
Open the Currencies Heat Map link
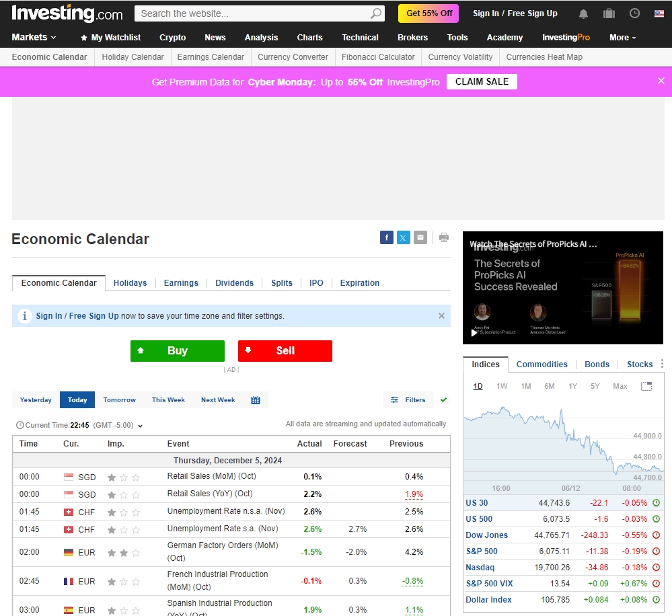(544, 57)
